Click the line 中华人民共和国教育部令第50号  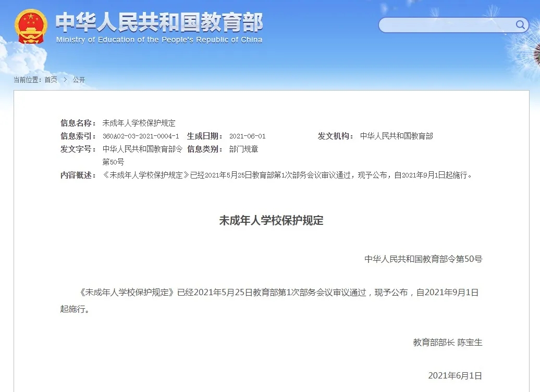pyautogui.click(x=423, y=259)
